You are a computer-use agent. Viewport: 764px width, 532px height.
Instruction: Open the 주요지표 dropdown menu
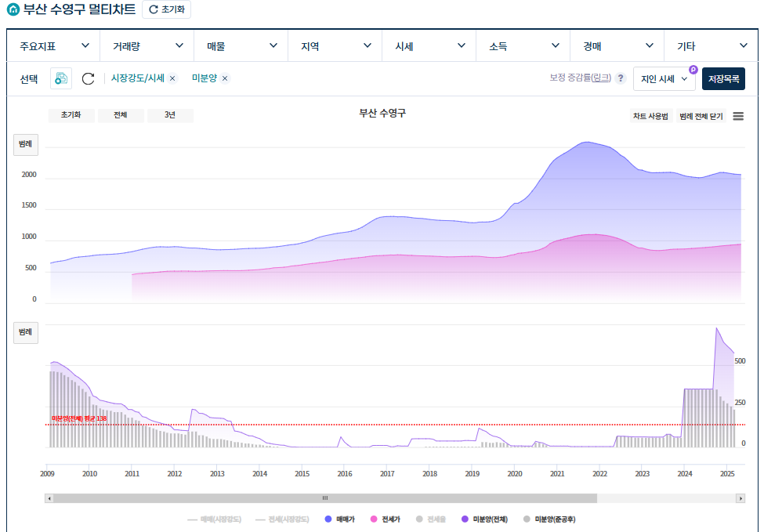(x=53, y=45)
